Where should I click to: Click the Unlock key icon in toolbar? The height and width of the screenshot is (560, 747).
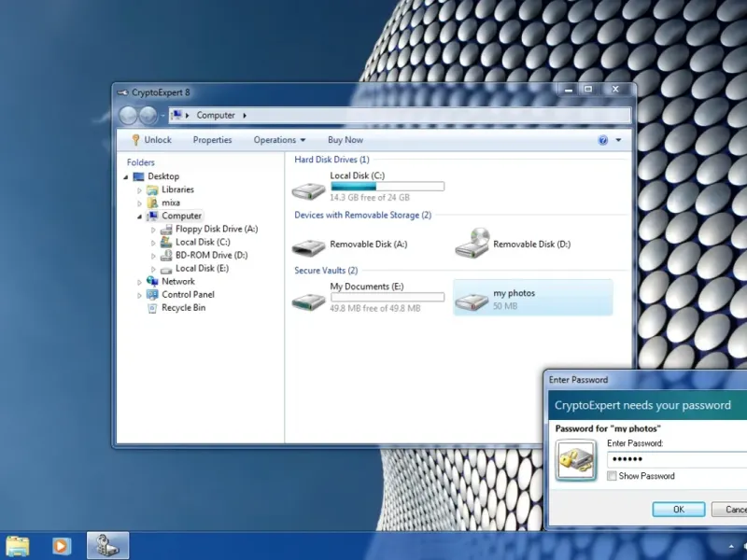click(135, 139)
